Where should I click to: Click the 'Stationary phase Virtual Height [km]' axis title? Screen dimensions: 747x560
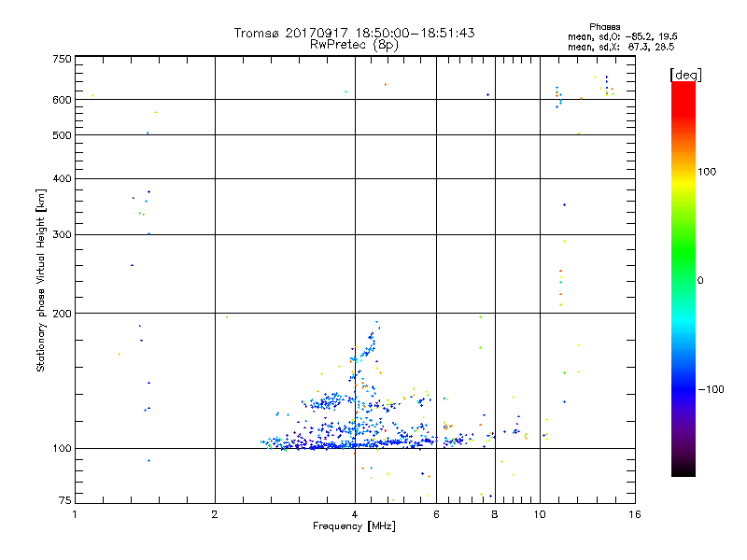[40, 280]
